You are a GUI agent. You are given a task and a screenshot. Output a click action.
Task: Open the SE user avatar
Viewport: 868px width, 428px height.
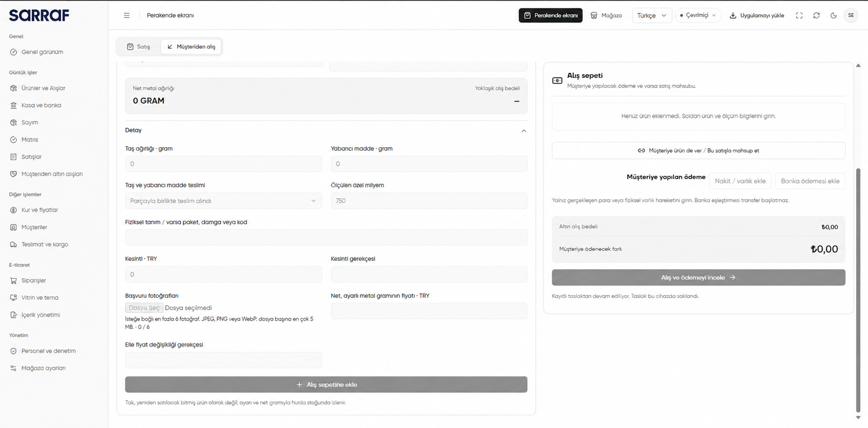(851, 16)
